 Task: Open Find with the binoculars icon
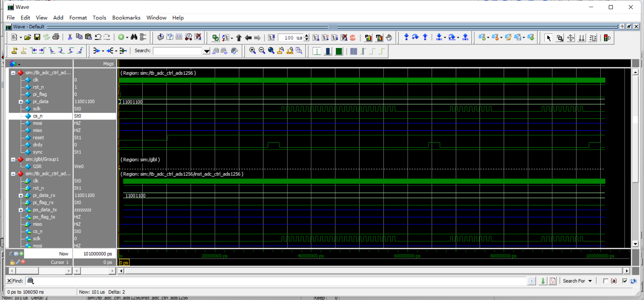point(134,37)
